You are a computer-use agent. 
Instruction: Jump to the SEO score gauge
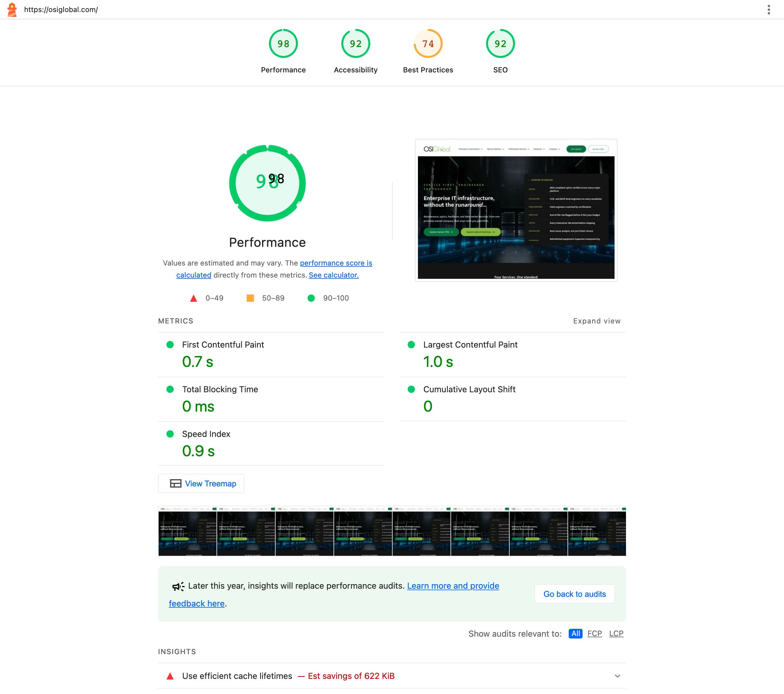click(x=500, y=51)
